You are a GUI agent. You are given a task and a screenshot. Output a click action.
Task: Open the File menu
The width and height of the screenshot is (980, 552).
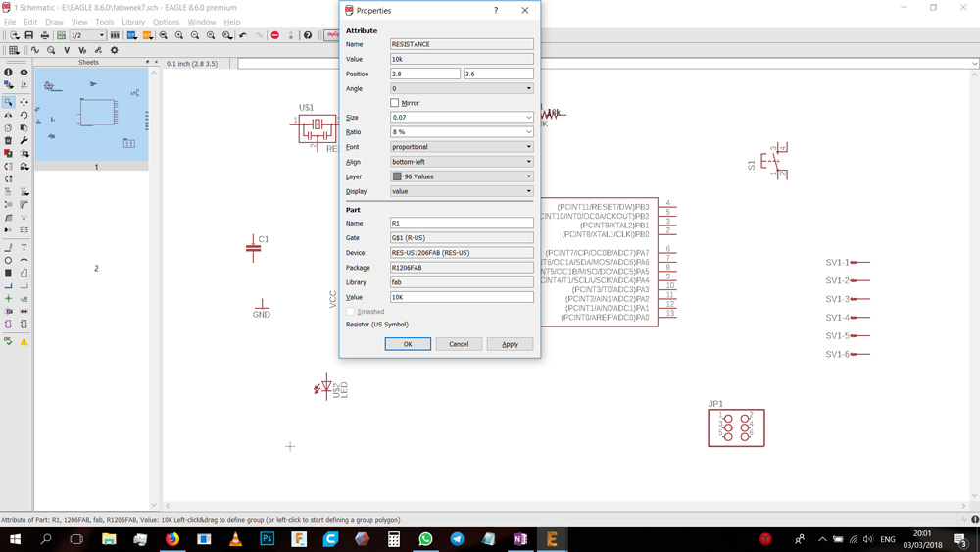pyautogui.click(x=10, y=22)
